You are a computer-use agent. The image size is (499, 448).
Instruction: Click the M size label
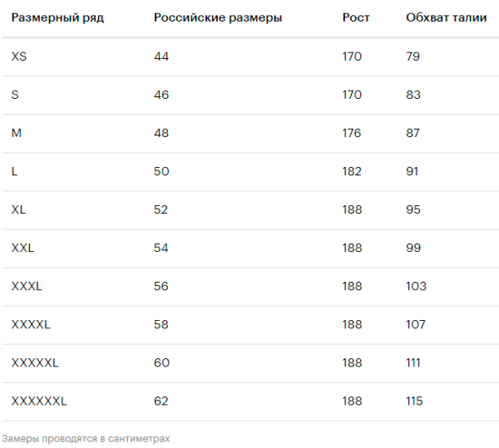coord(17,133)
